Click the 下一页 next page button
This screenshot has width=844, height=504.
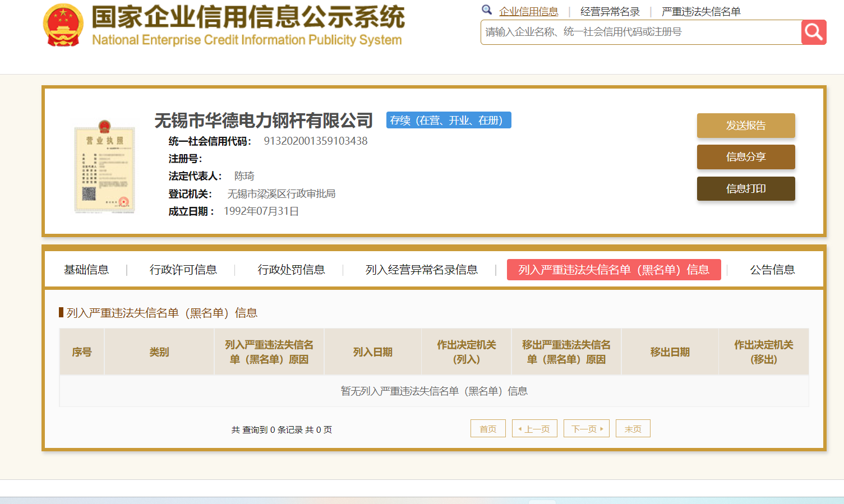tap(587, 428)
